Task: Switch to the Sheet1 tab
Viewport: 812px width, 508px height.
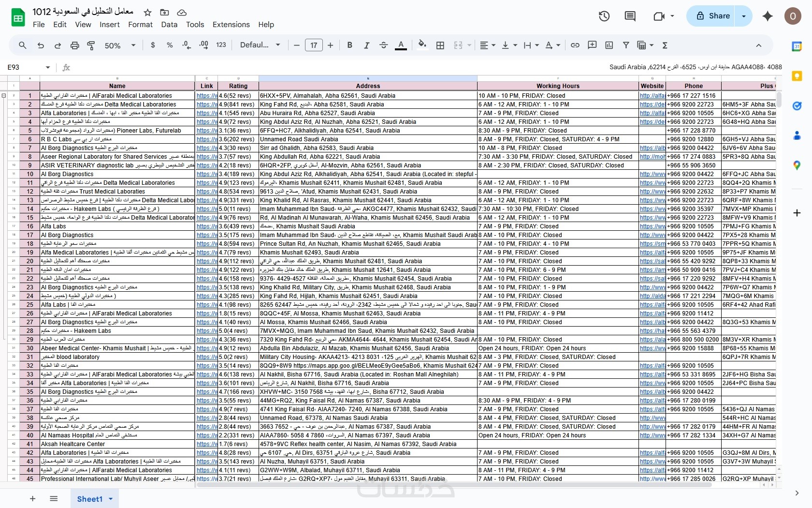Action: click(90, 499)
